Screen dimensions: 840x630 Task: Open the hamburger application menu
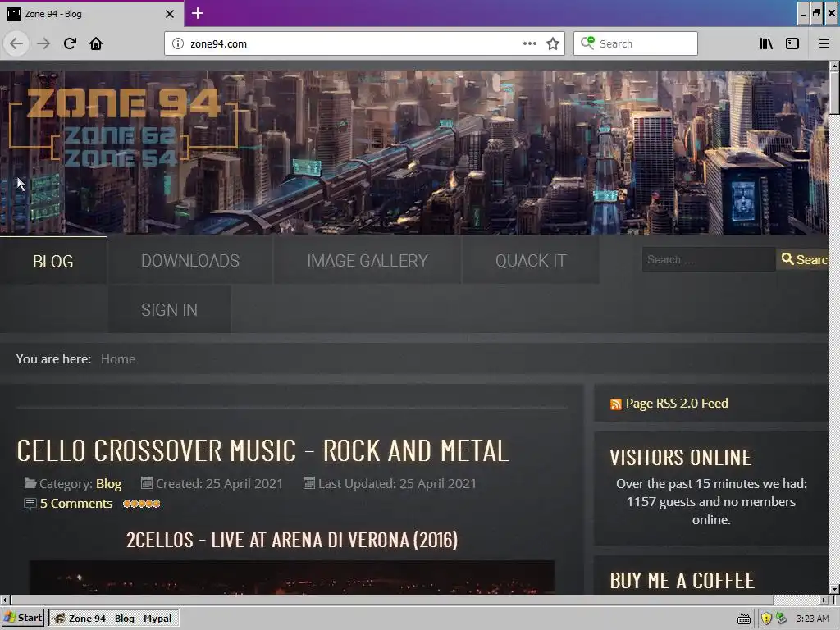824,43
